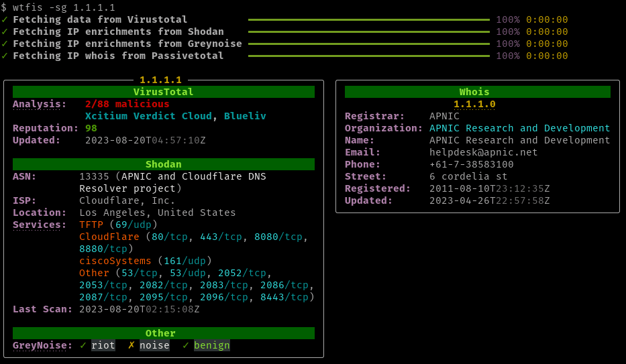Click the noise GreyNoise tag
This screenshot has height=364, width=626.
click(x=154, y=345)
